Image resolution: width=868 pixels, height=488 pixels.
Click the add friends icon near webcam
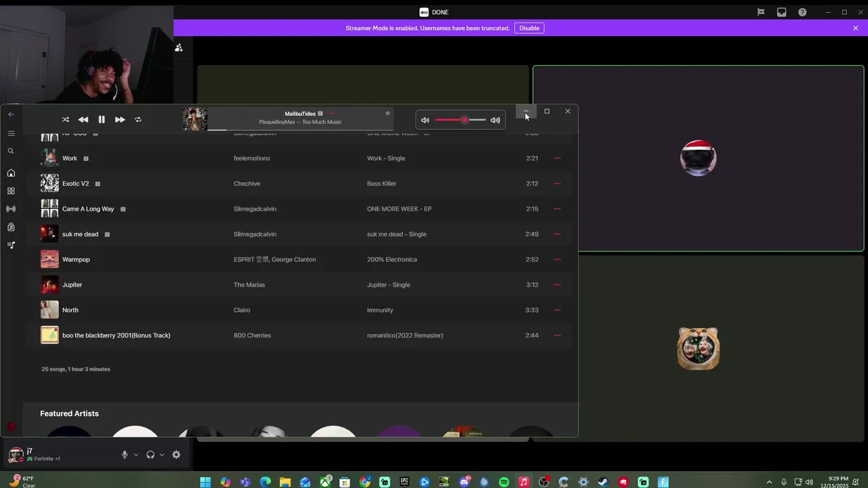[x=178, y=47]
